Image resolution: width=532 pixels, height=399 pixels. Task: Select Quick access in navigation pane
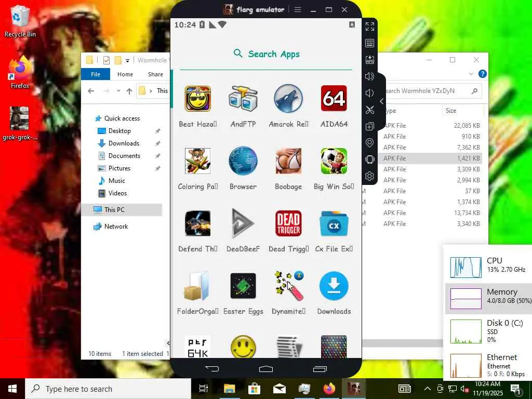point(122,118)
